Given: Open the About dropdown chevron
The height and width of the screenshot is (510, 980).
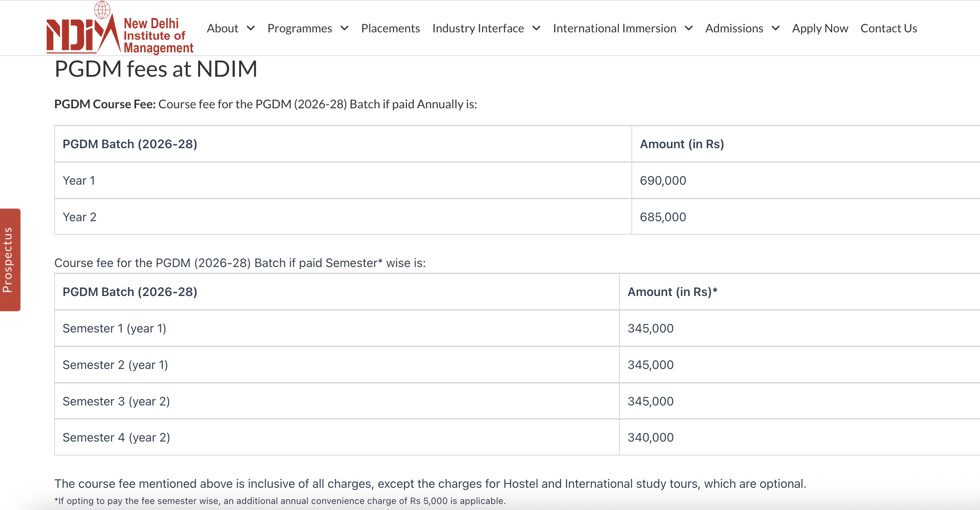Looking at the screenshot, I should pyautogui.click(x=251, y=28).
